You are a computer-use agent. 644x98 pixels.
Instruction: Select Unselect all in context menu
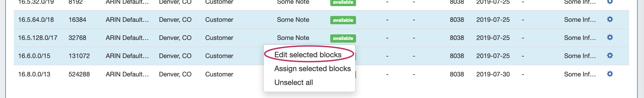click(x=294, y=82)
